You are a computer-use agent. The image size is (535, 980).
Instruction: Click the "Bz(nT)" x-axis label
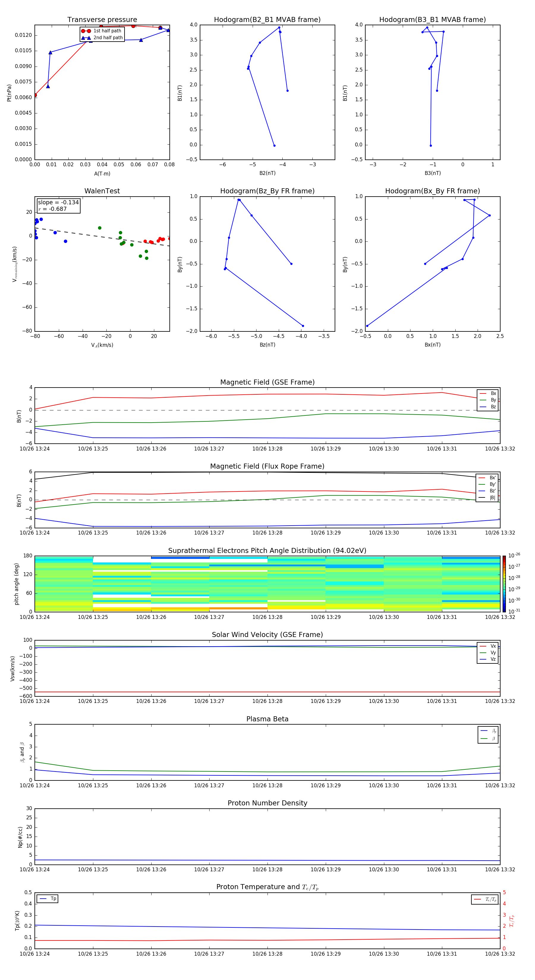click(267, 345)
